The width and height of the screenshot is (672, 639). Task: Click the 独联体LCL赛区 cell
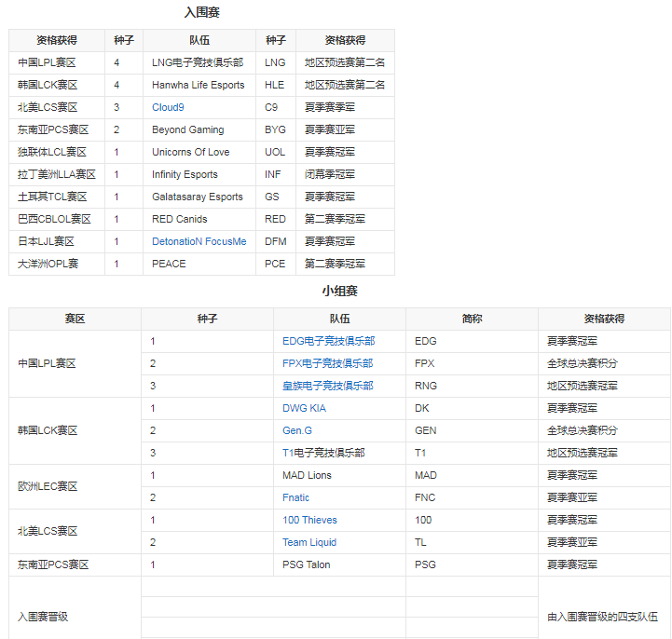(57, 152)
